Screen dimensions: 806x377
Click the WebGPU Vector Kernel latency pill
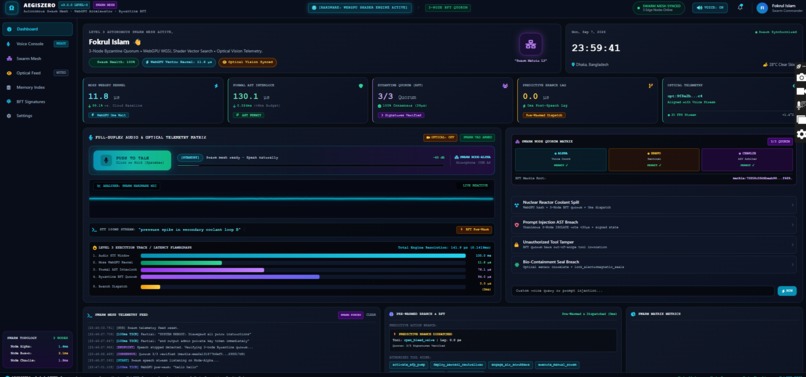[x=179, y=62]
